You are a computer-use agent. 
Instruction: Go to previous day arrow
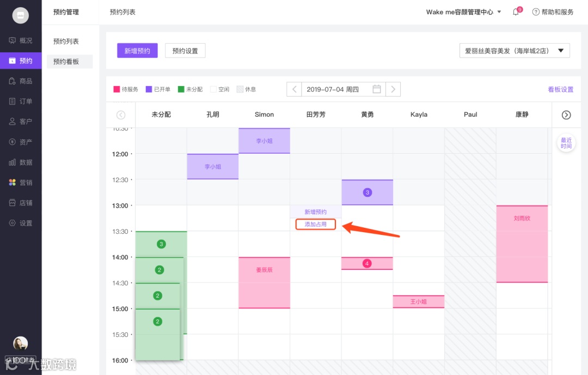click(295, 89)
